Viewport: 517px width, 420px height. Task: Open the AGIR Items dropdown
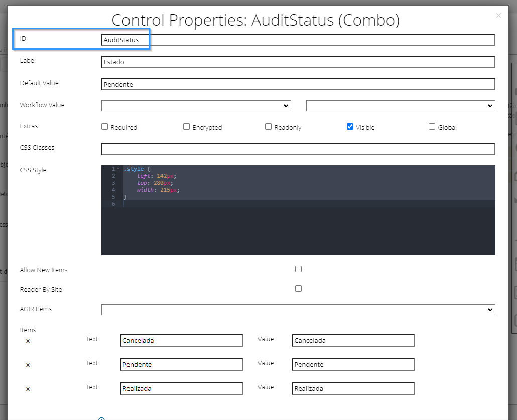click(x=298, y=310)
